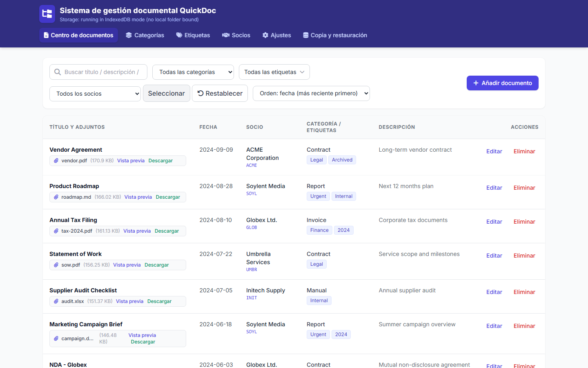Click the Finance tag on Annual Tax Filing

point(319,230)
